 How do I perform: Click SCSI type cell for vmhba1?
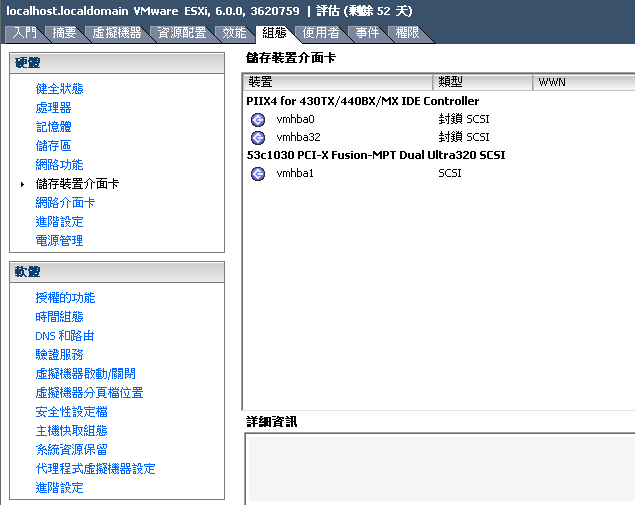tap(450, 173)
